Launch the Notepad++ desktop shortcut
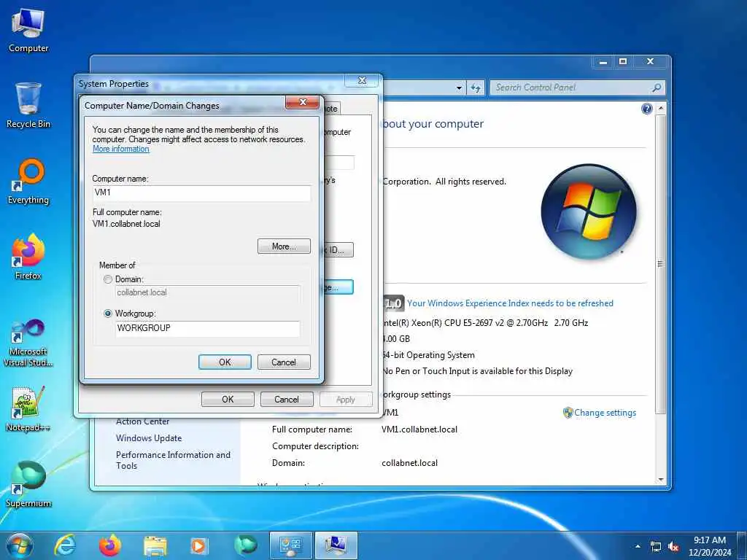The height and width of the screenshot is (560, 747). [x=28, y=408]
